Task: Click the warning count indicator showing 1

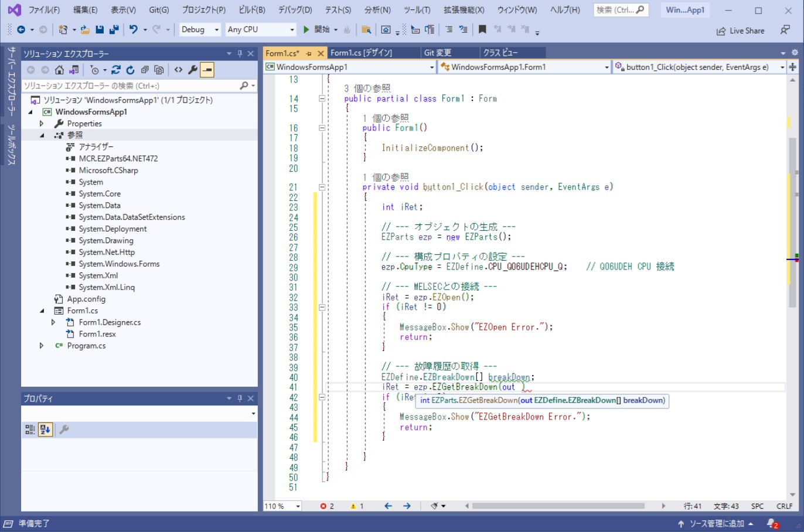Action: [x=357, y=506]
